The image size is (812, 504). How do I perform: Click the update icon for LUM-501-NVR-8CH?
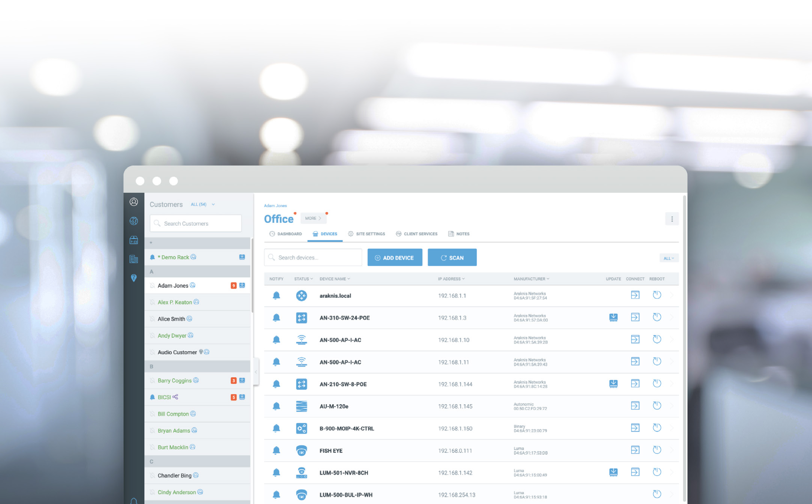[x=613, y=472]
